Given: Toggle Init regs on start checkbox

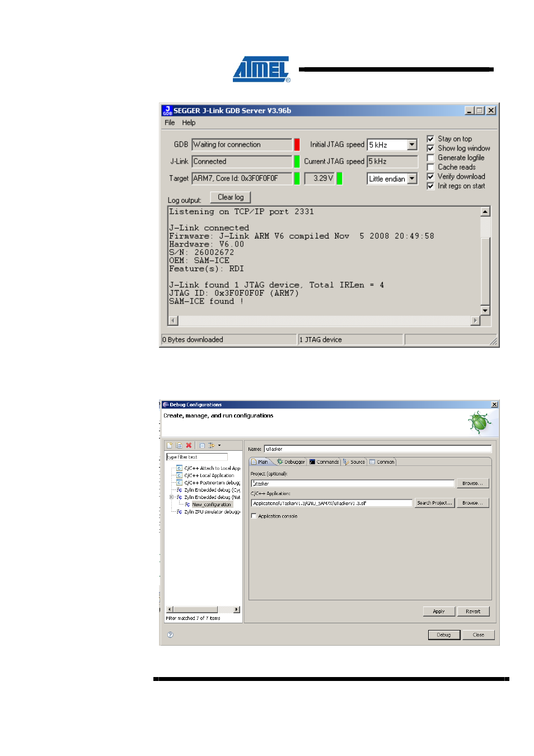Looking at the screenshot, I should (430, 186).
